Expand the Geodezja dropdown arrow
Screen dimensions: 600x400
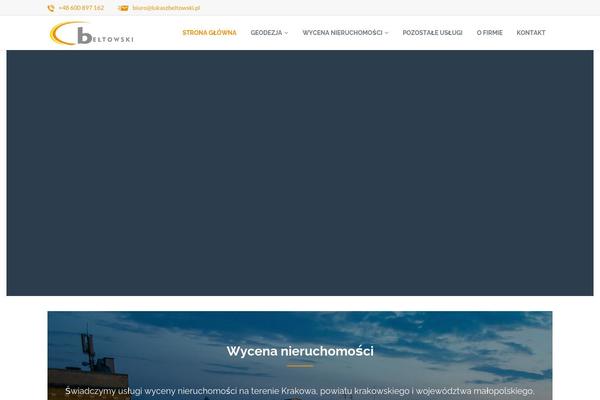tap(286, 33)
